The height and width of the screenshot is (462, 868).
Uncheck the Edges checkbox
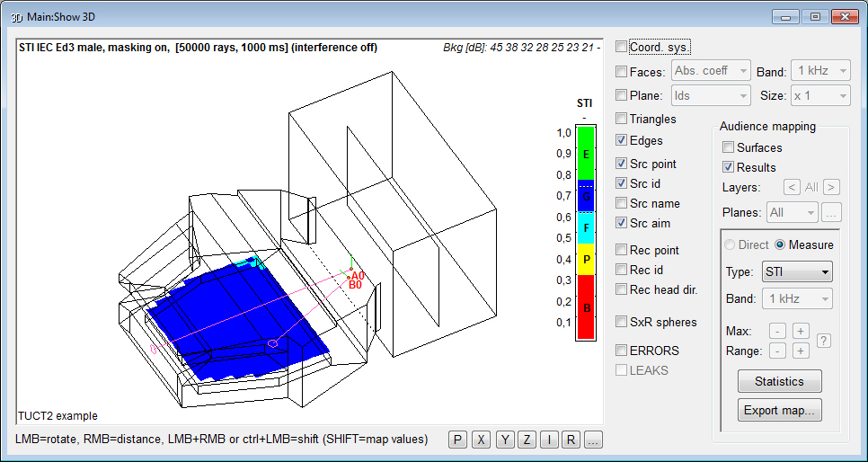tap(621, 141)
